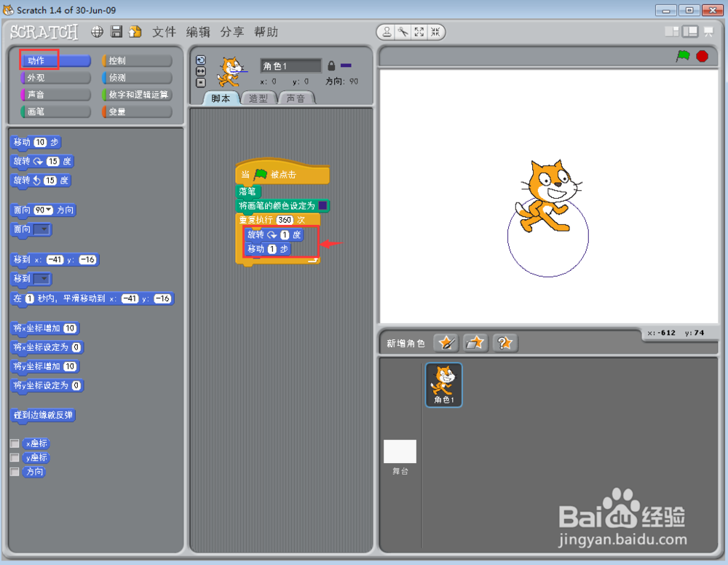Click the pen color indicator beside lock
The width and height of the screenshot is (728, 565).
pyautogui.click(x=346, y=66)
